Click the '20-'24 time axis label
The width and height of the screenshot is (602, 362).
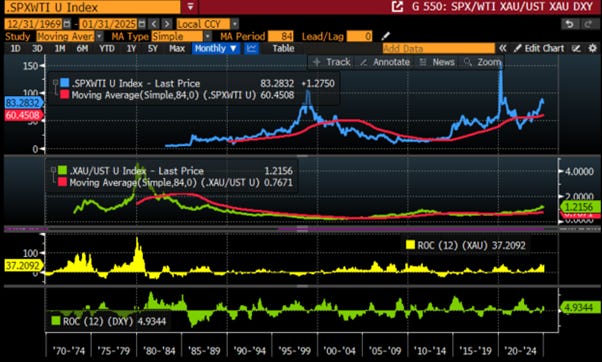tap(521, 351)
